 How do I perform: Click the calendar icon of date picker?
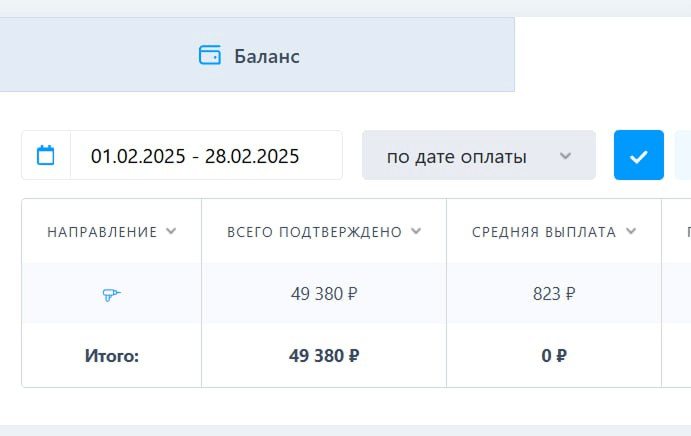(45, 155)
